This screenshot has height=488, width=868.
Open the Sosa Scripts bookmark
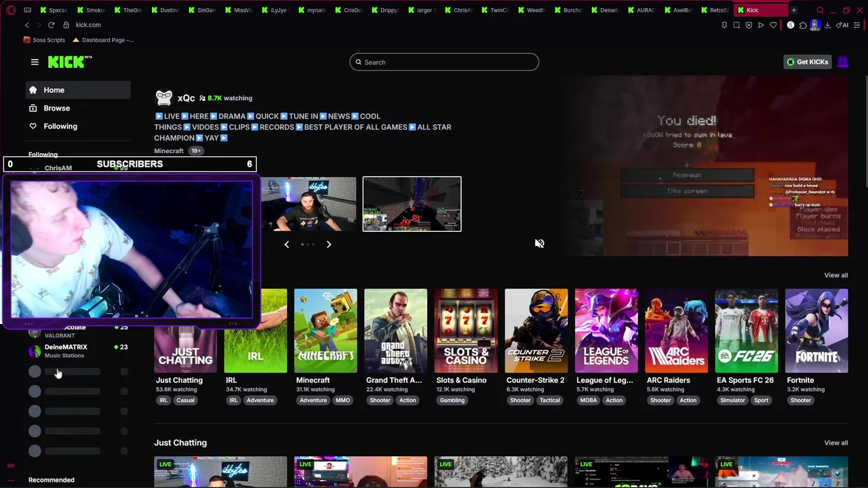point(44,40)
